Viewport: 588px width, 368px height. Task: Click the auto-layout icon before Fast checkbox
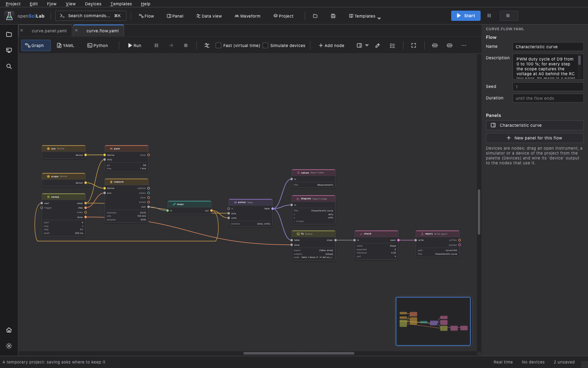click(x=207, y=45)
